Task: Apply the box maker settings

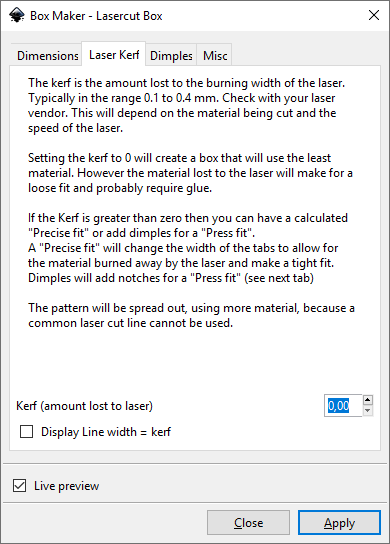Action: pos(339,522)
